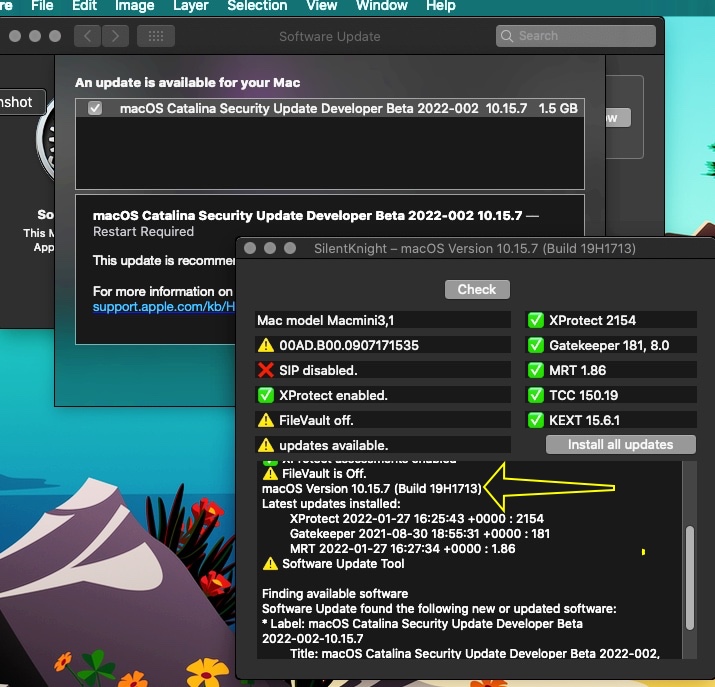Click the Gatekeeper 2021-08-30 log entry
This screenshot has width=715, height=687.
[x=420, y=534]
